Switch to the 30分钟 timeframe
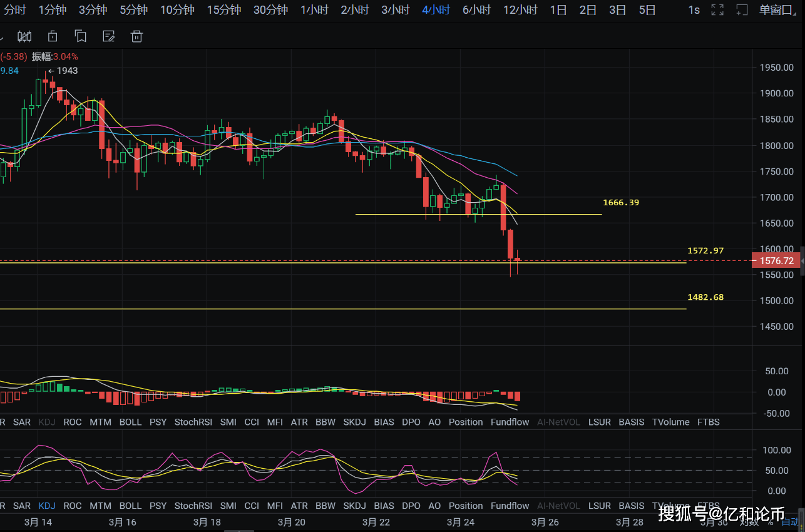 (x=270, y=10)
